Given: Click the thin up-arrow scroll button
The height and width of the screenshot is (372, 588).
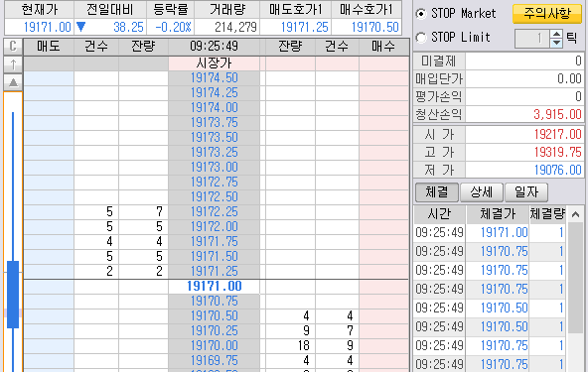Looking at the screenshot, I should pos(13,64).
